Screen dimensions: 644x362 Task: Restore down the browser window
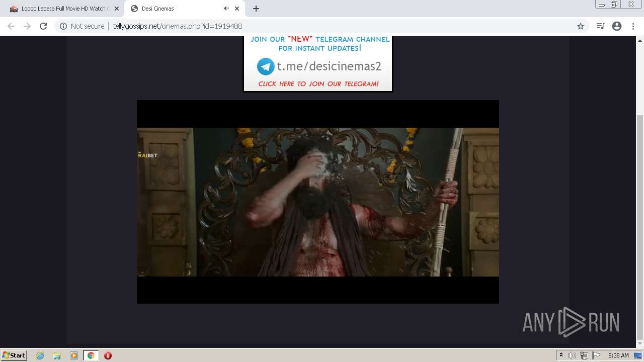(614, 4)
